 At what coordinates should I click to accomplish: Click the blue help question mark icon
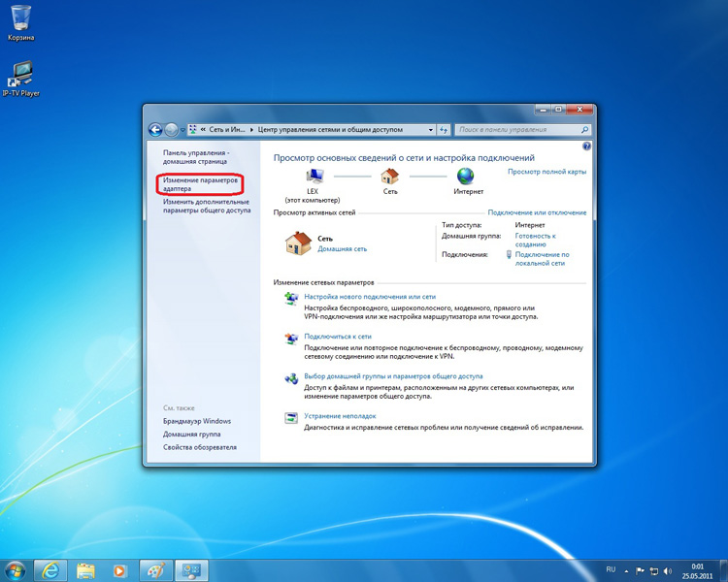click(586, 146)
